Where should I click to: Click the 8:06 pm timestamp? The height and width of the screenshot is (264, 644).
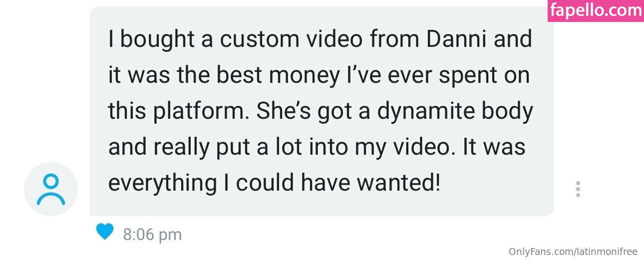(152, 234)
